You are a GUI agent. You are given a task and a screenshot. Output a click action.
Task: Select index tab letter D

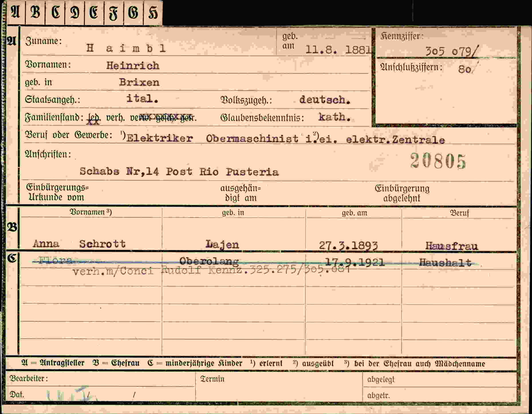click(75, 13)
